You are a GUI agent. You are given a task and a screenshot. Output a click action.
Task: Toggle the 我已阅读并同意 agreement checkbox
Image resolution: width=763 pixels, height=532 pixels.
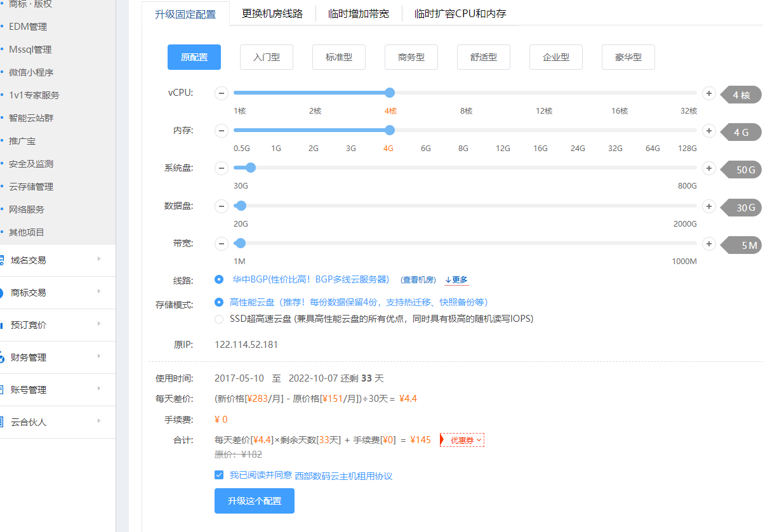coord(219,475)
